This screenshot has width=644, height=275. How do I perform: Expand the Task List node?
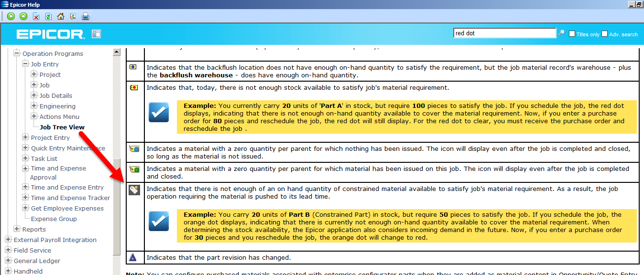tap(25, 159)
